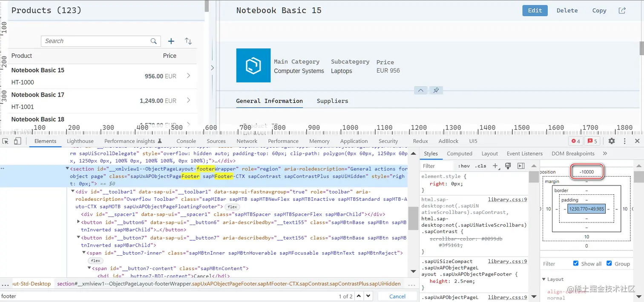Image resolution: width=644 pixels, height=302 pixels.
Task: Click the footer text in DevTools search box
Action: pos(9,296)
